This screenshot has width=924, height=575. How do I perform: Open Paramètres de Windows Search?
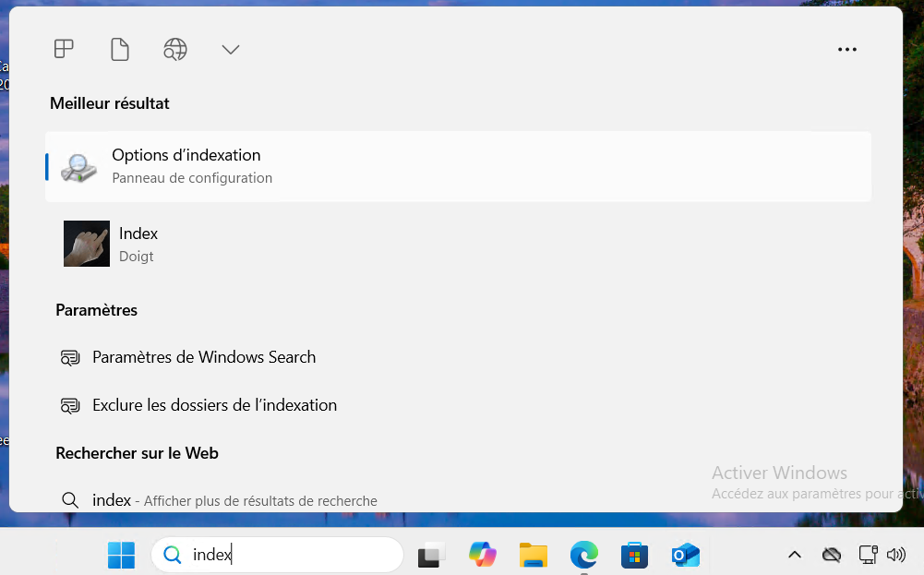(204, 357)
